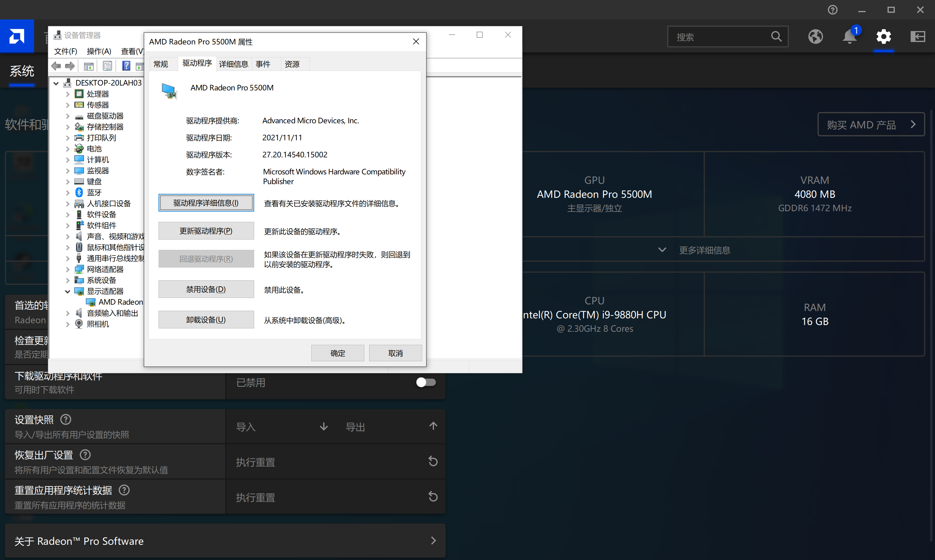This screenshot has width=935, height=560.
Task: Collapse the 显示适配器 tree node
Action: 68,291
